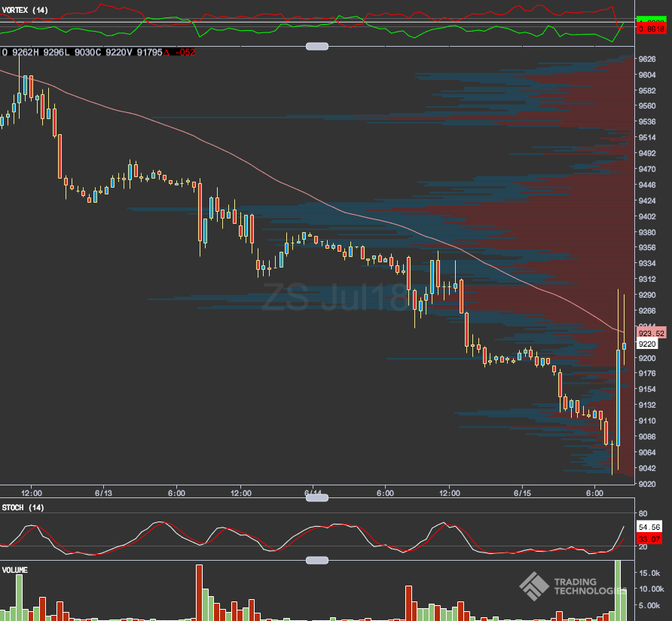Click the moving average value label 923.52

(651, 333)
